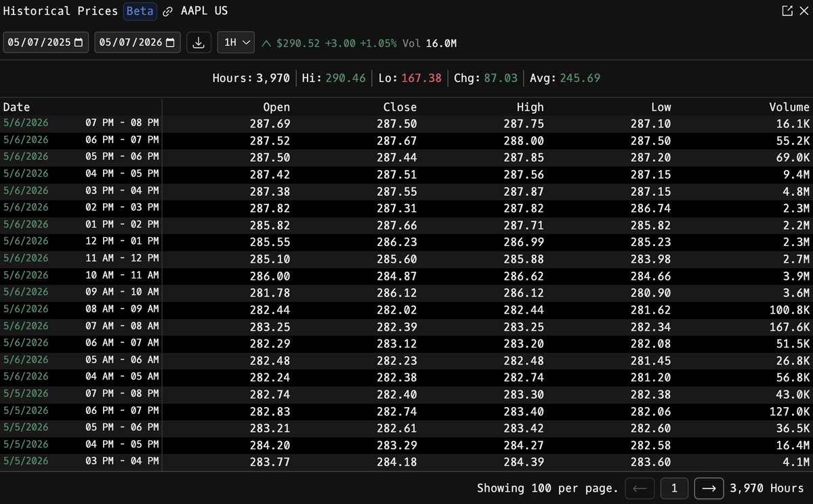Screen dimensions: 813x504
Task: Click the Chg: 87.03 statistic
Action: pyautogui.click(x=486, y=79)
